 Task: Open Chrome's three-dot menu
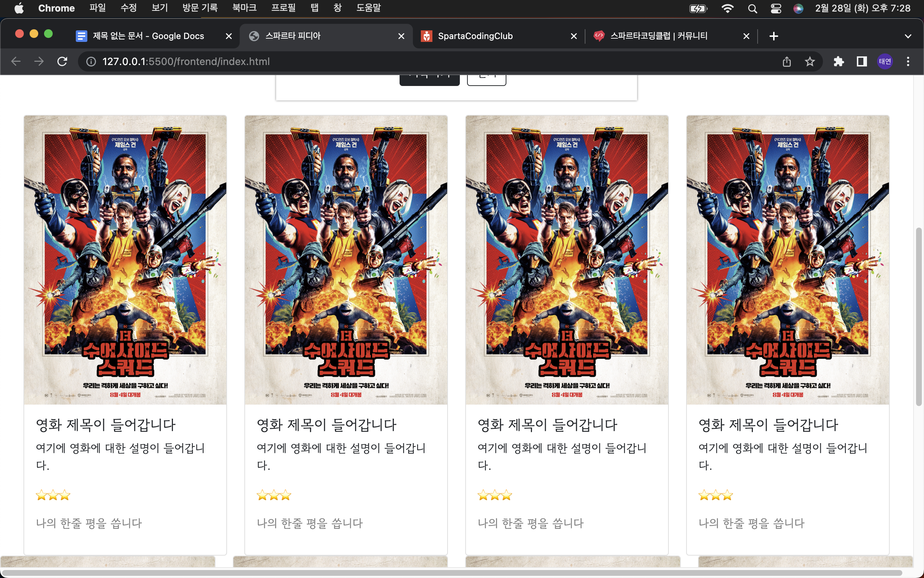point(908,61)
